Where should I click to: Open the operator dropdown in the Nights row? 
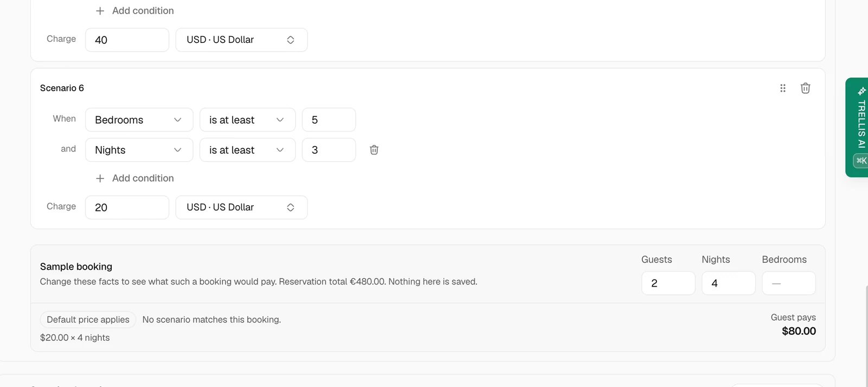(x=247, y=150)
